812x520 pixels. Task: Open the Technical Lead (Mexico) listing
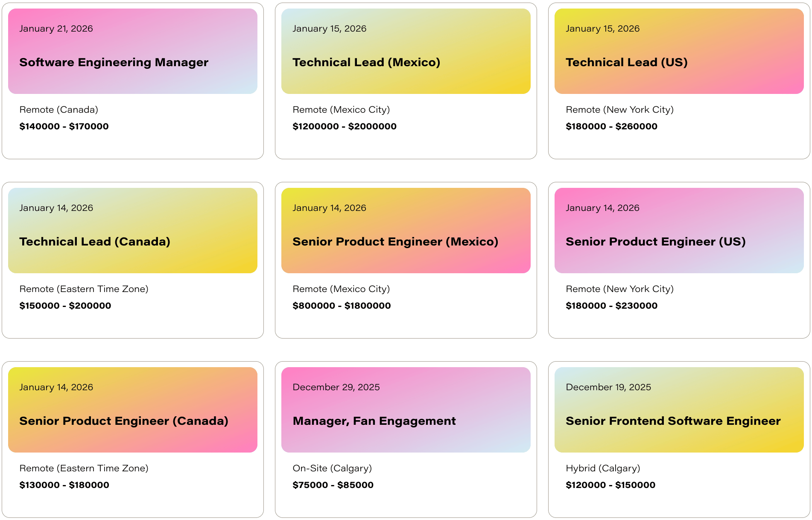pos(366,62)
